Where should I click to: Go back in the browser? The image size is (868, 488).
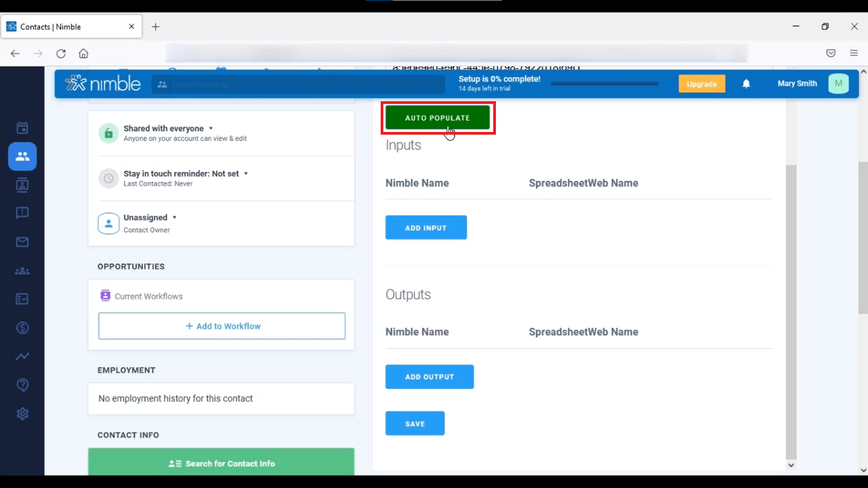pos(15,53)
